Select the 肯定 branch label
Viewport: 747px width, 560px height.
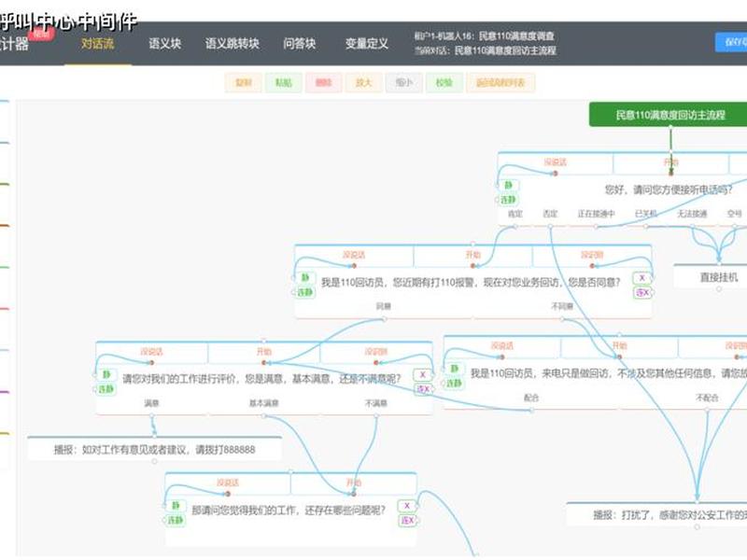click(515, 214)
